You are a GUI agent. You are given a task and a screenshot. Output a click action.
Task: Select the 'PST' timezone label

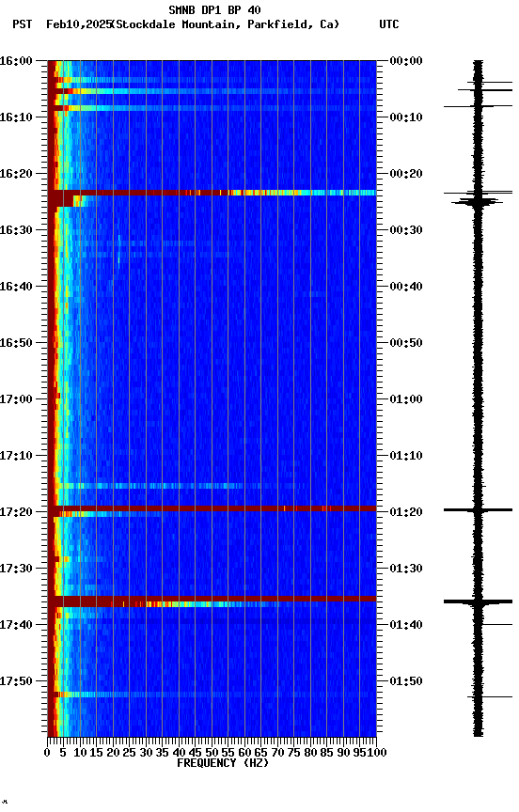pos(23,24)
